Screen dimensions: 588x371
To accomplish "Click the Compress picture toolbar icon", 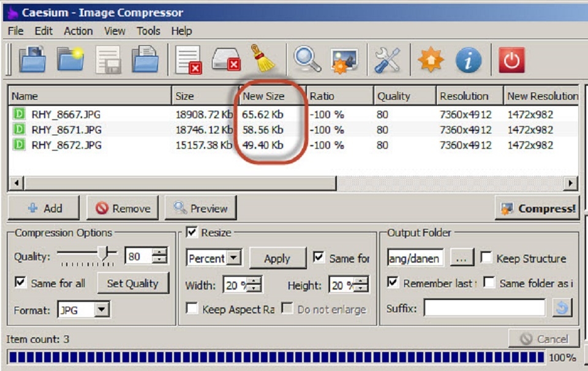I will click(x=344, y=61).
